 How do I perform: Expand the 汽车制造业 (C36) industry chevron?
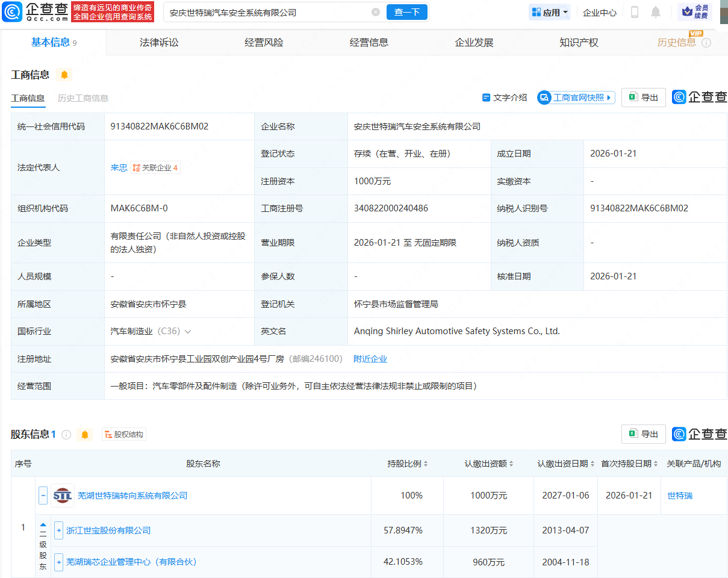[188, 331]
